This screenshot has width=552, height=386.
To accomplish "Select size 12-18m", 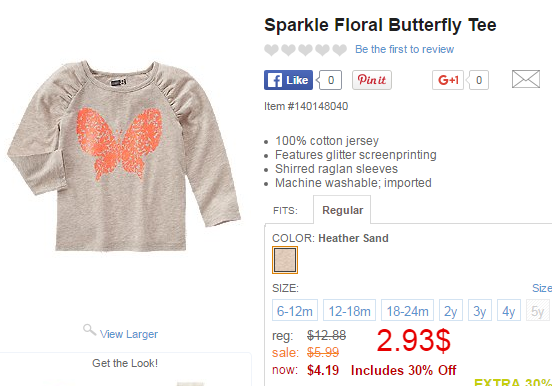I will (349, 310).
